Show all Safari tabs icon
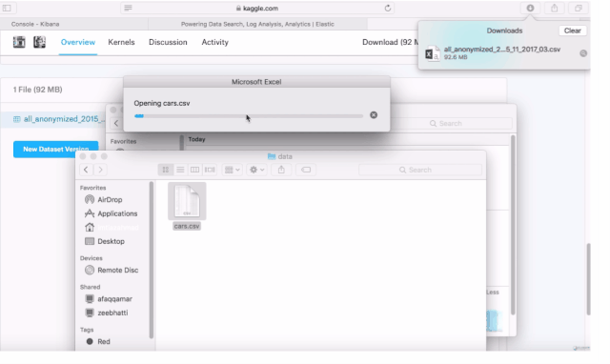Image resolution: width=610 pixels, height=364 pixels. pyautogui.click(x=579, y=8)
